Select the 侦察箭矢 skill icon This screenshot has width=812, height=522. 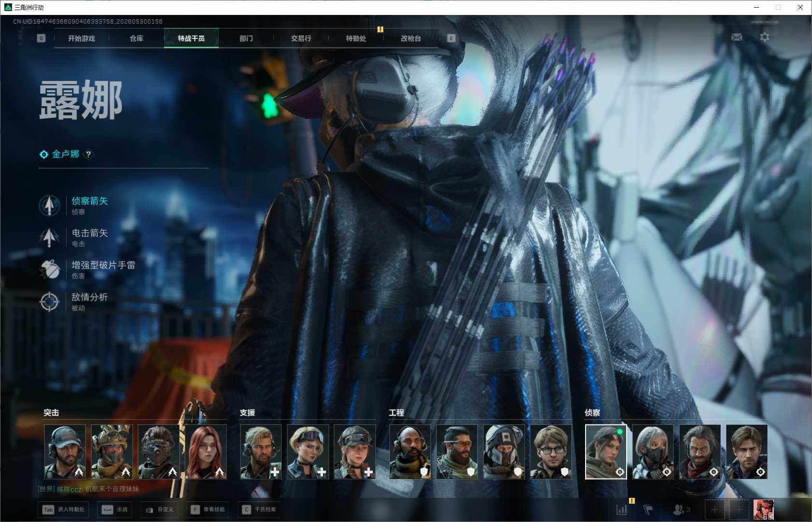tap(49, 206)
